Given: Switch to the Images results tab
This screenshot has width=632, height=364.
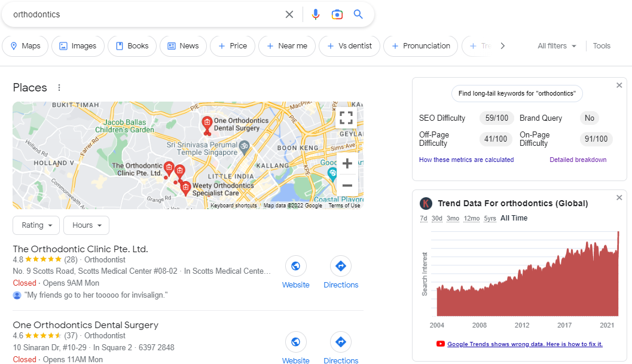Looking at the screenshot, I should tap(78, 46).
